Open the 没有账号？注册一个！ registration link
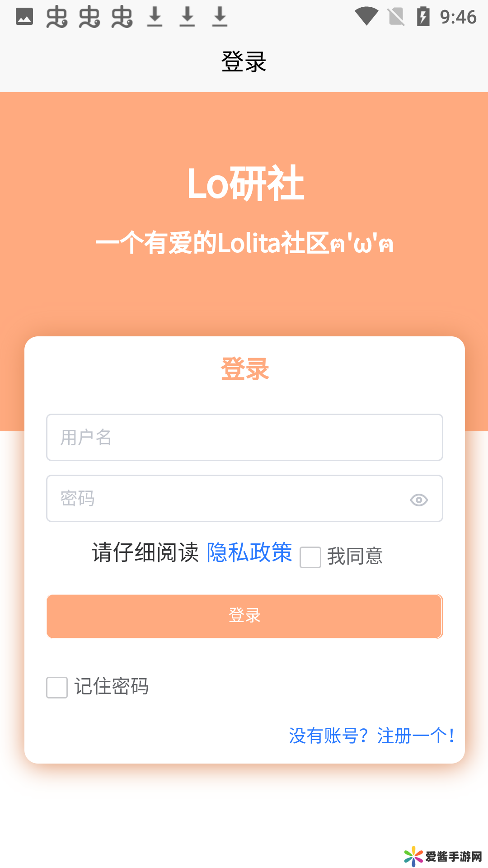This screenshot has height=868, width=488. point(372,736)
